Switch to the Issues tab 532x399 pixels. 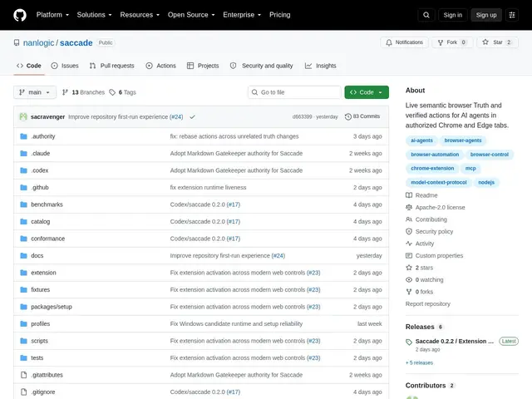click(x=65, y=66)
